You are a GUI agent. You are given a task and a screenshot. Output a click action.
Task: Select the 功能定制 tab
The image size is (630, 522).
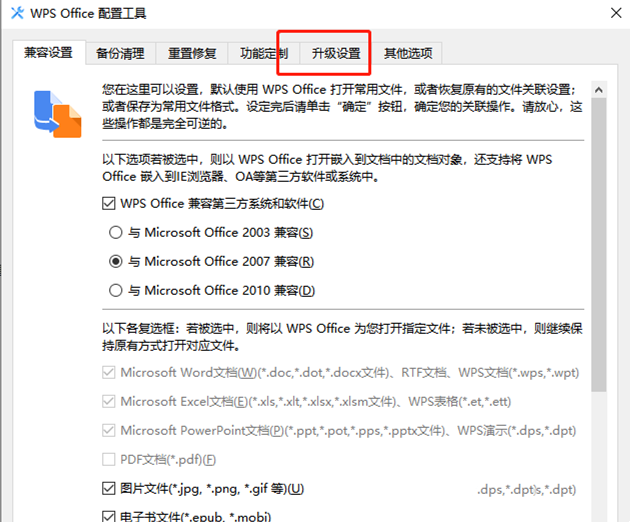264,53
